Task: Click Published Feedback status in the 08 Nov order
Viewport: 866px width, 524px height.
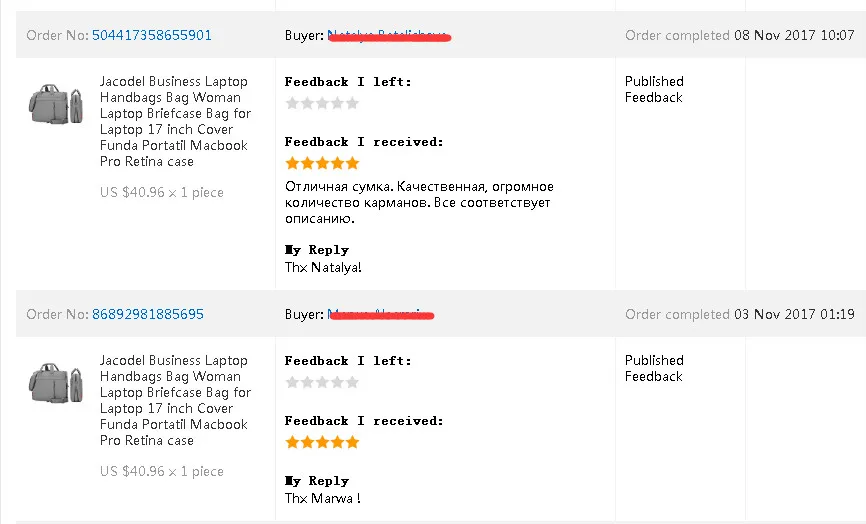Action: 654,89
